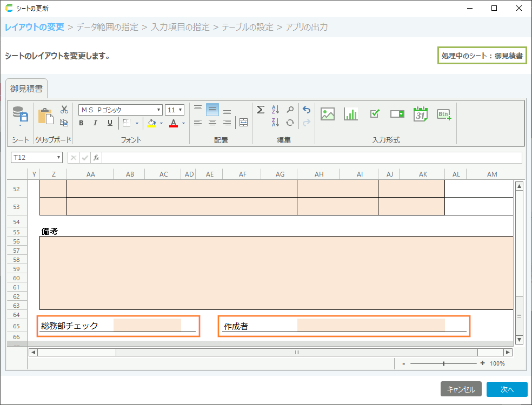Image resolution: width=532 pixels, height=405 pixels.
Task: Insert a calendar date input field
Action: [x=421, y=114]
